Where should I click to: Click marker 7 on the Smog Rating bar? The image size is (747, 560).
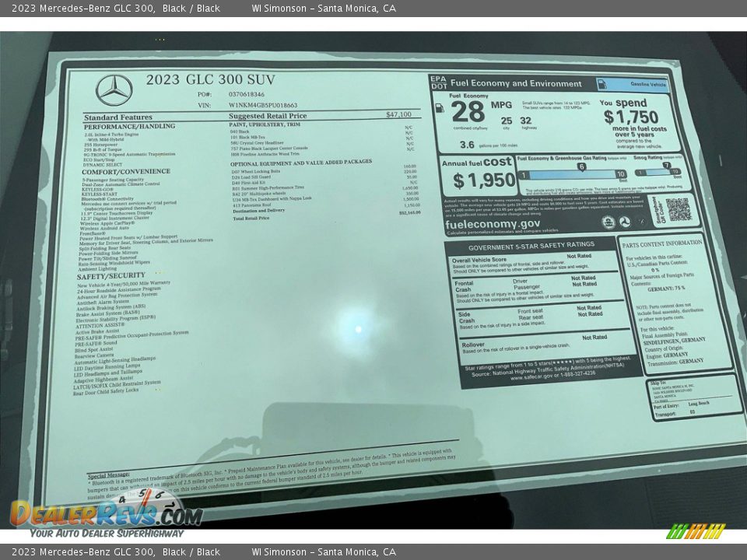667,165
